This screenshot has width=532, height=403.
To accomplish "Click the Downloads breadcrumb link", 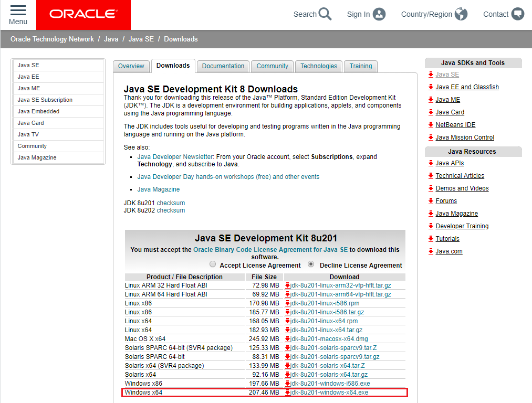I will pyautogui.click(x=181, y=39).
